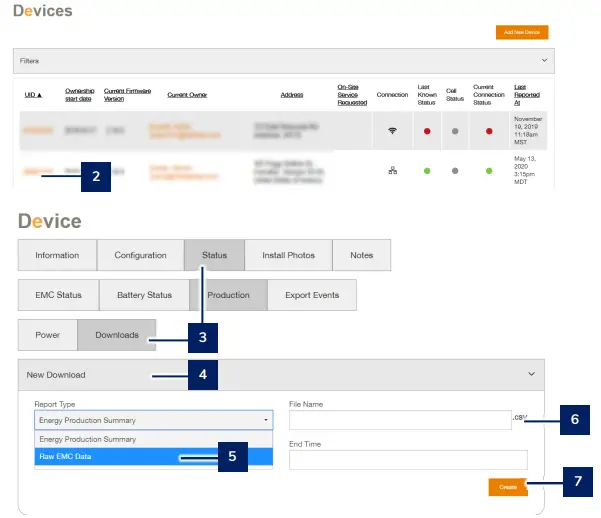
Task: Click the red Last Known Status dot
Action: [424, 131]
